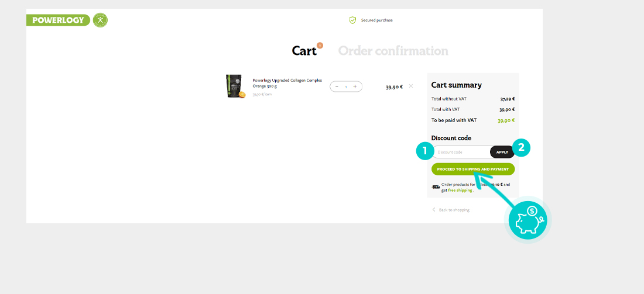The width and height of the screenshot is (644, 294).
Task: Go back to shopping
Action: (x=451, y=210)
